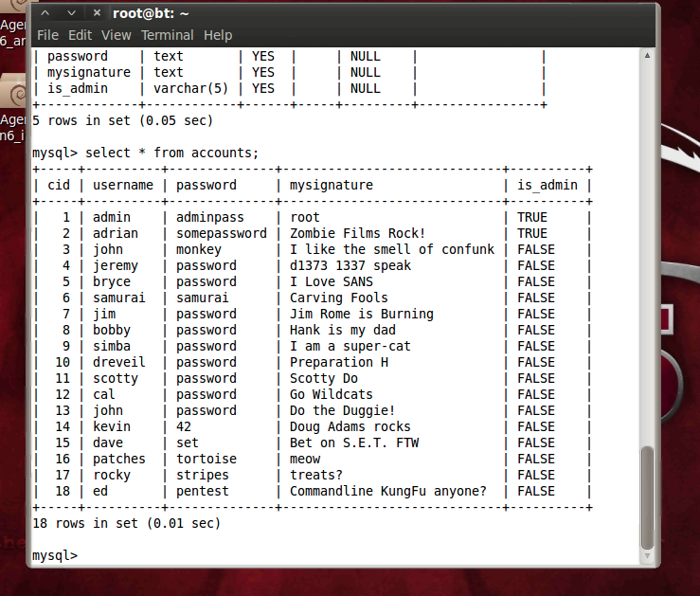Click the 'select * from accounts;' command text

point(171,153)
